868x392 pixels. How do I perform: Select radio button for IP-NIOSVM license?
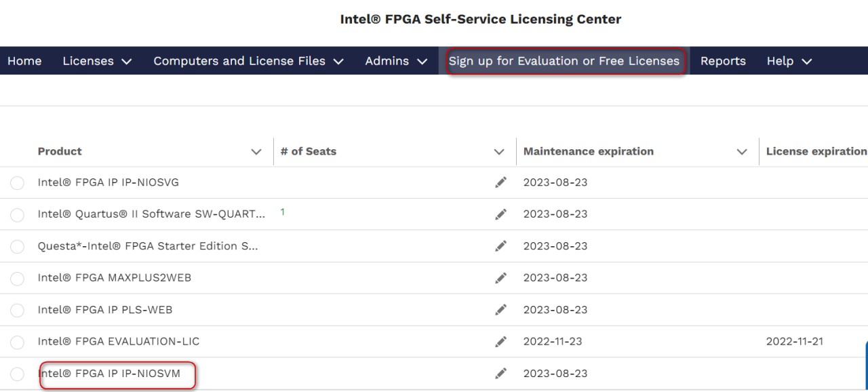tap(18, 374)
